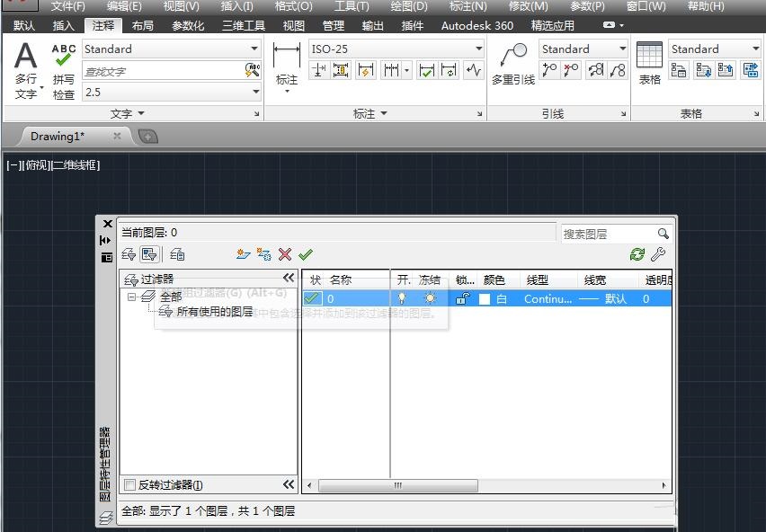766x532 pixels.
Task: Open the text height 2.5 dropdown
Action: (255, 92)
